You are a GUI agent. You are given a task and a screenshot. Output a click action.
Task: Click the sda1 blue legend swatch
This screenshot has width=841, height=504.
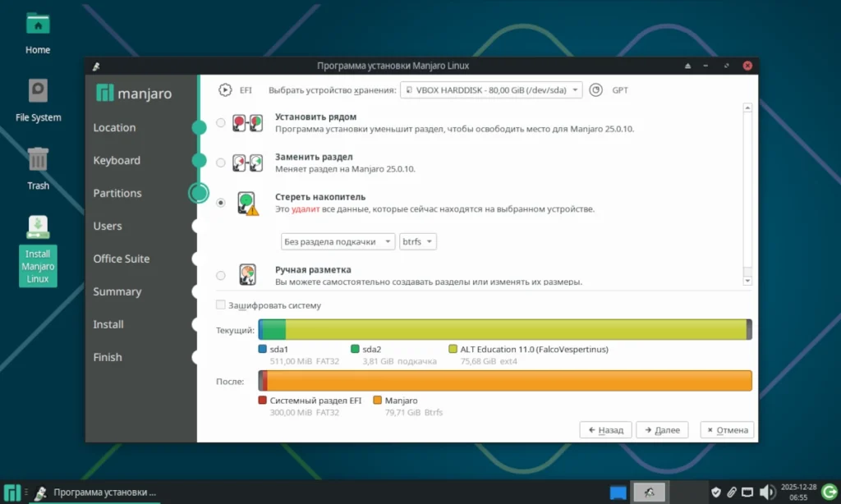click(262, 349)
